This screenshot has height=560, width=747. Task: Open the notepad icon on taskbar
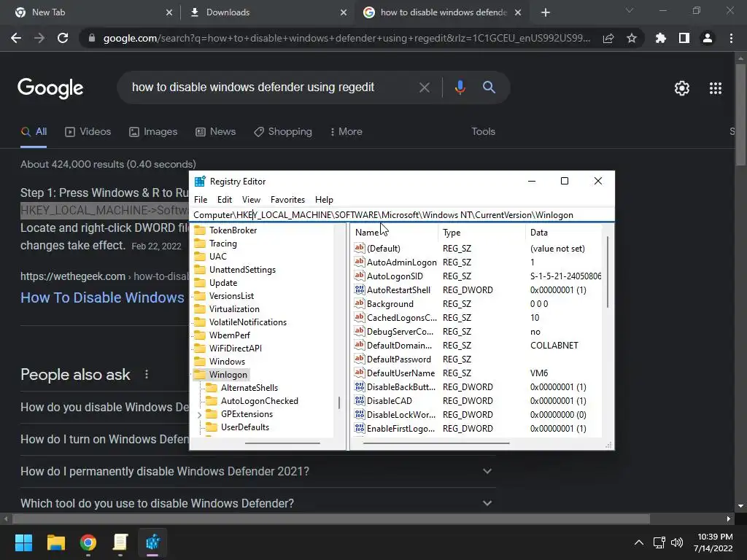pos(120,542)
